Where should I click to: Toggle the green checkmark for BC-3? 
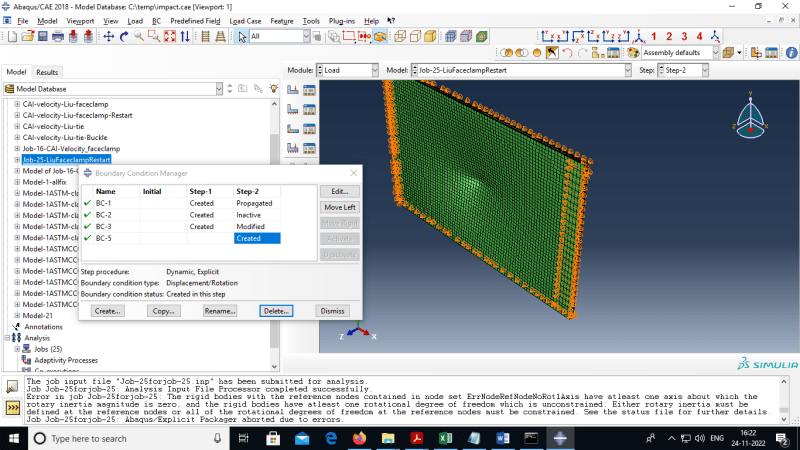point(88,227)
